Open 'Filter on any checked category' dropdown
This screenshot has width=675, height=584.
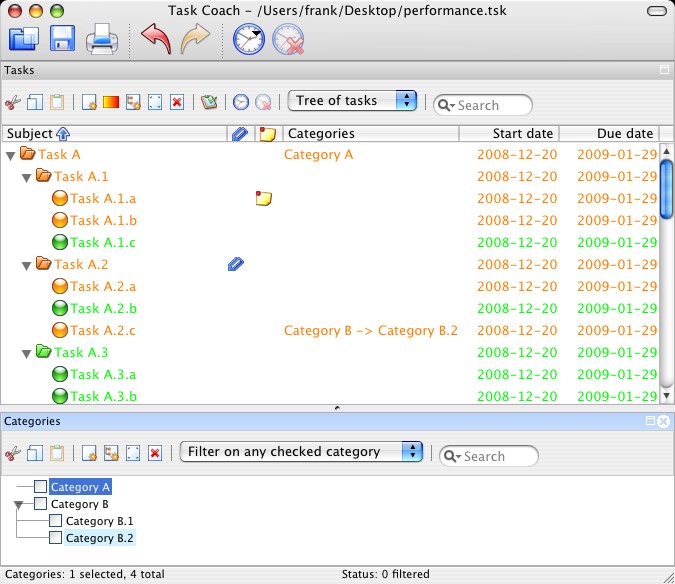coord(301,452)
